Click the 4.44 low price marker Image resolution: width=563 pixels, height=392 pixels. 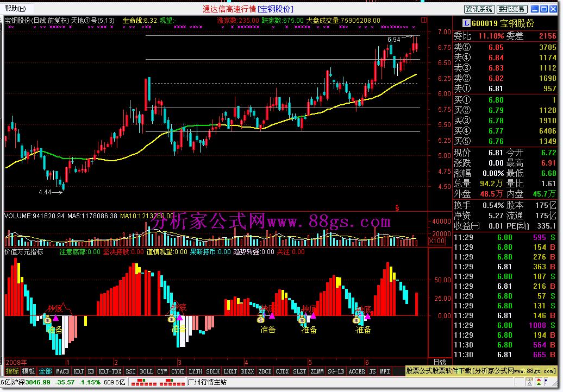[x=45, y=192]
